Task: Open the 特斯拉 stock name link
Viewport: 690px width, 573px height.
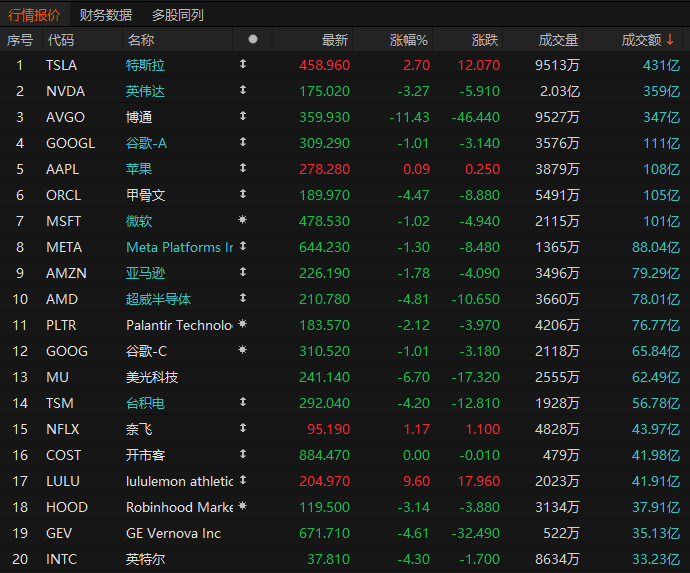Action: (x=145, y=65)
